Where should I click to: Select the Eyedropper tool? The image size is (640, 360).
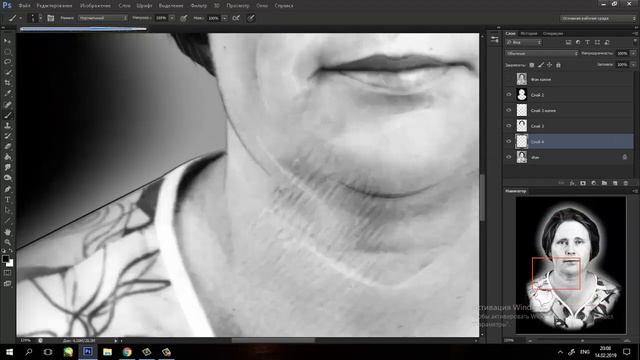(7, 93)
